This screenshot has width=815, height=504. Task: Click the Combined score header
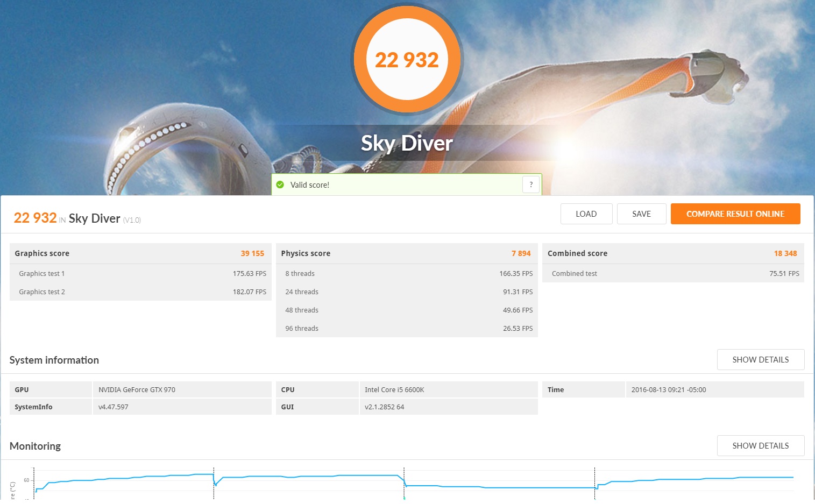point(577,253)
